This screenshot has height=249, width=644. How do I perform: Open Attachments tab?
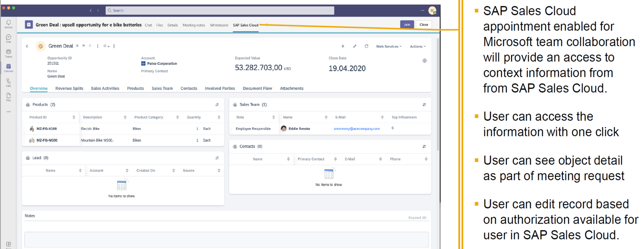coord(291,88)
